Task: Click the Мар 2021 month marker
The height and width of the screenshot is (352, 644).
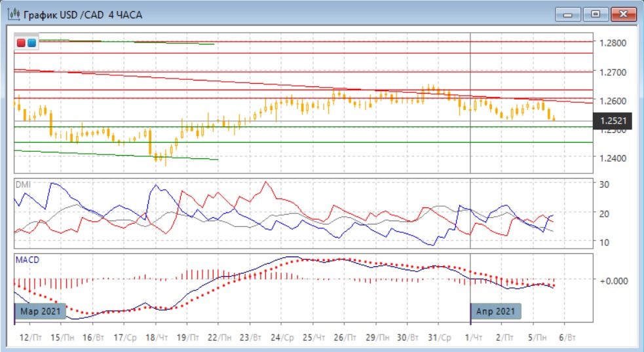Action: (x=41, y=311)
